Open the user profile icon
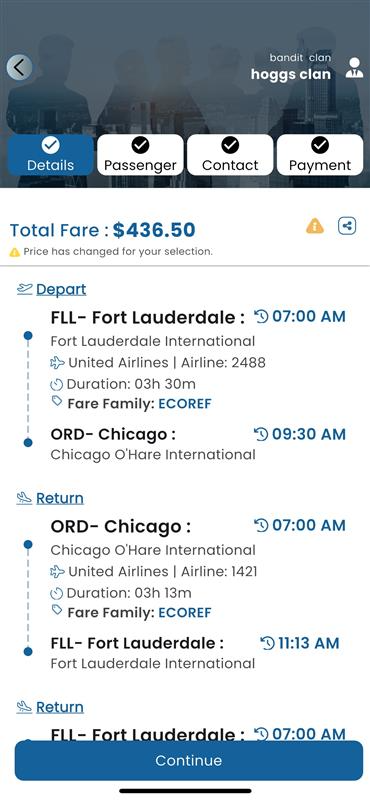 pos(354,68)
